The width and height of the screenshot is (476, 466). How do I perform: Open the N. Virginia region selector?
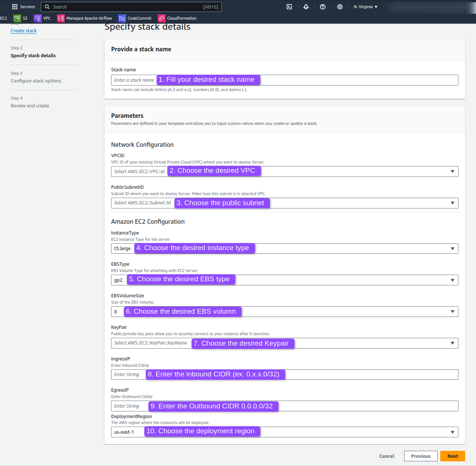point(366,7)
